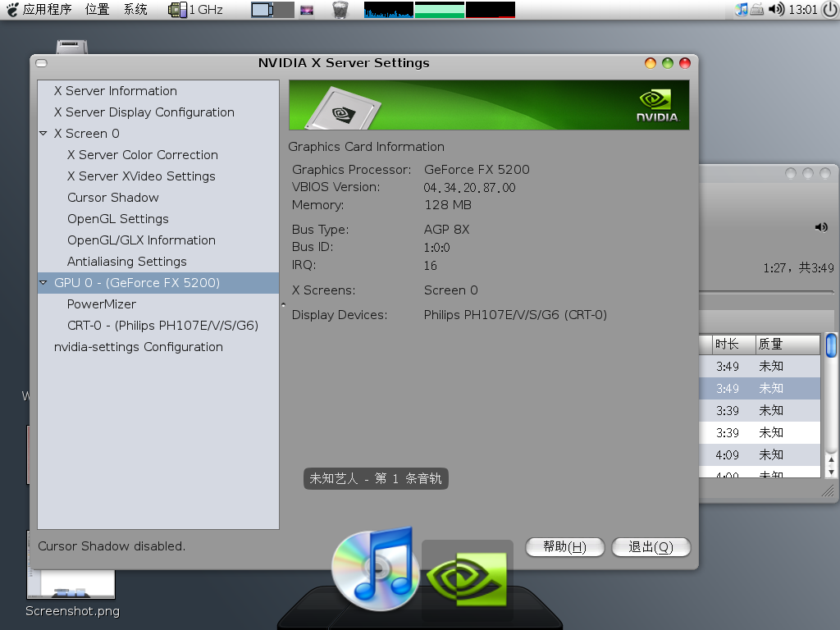Select Cursor Shadow in the tree
Image resolution: width=840 pixels, height=630 pixels.
coord(113,198)
